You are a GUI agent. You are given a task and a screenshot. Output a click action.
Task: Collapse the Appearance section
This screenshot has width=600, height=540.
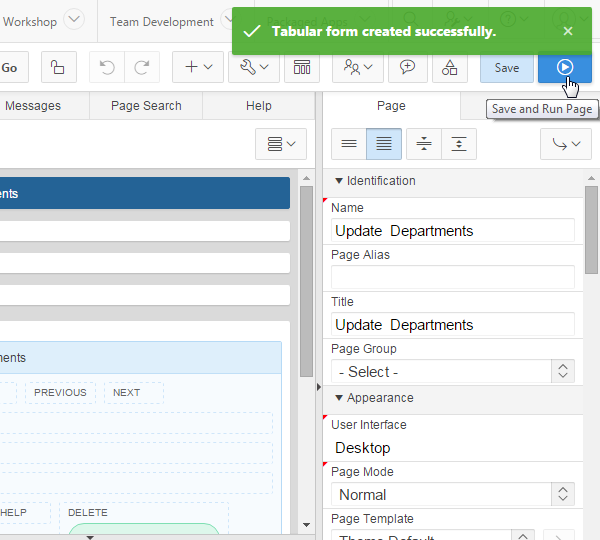click(x=339, y=398)
